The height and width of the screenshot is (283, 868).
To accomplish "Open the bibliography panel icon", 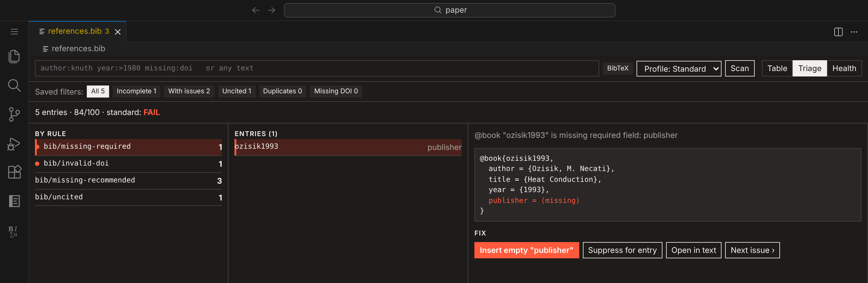I will point(14,201).
